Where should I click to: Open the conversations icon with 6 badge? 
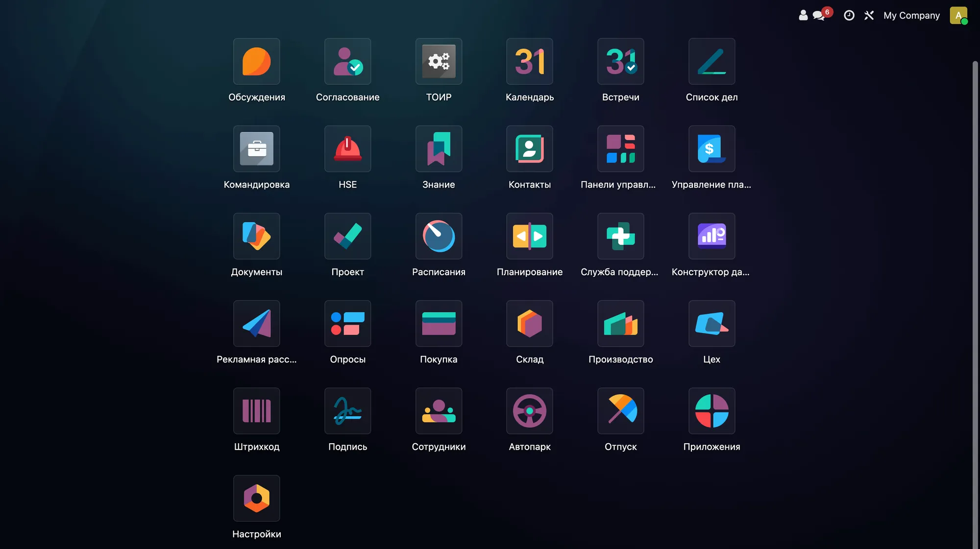point(820,15)
